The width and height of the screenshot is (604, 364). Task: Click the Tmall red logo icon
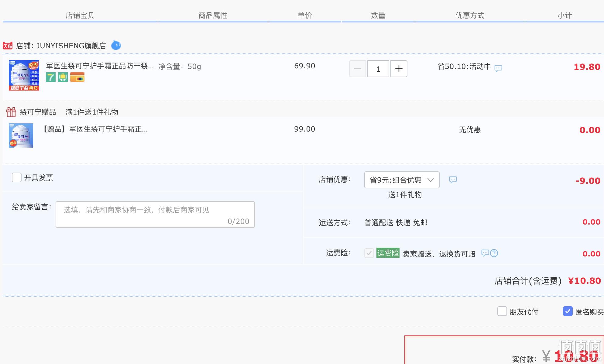click(8, 46)
